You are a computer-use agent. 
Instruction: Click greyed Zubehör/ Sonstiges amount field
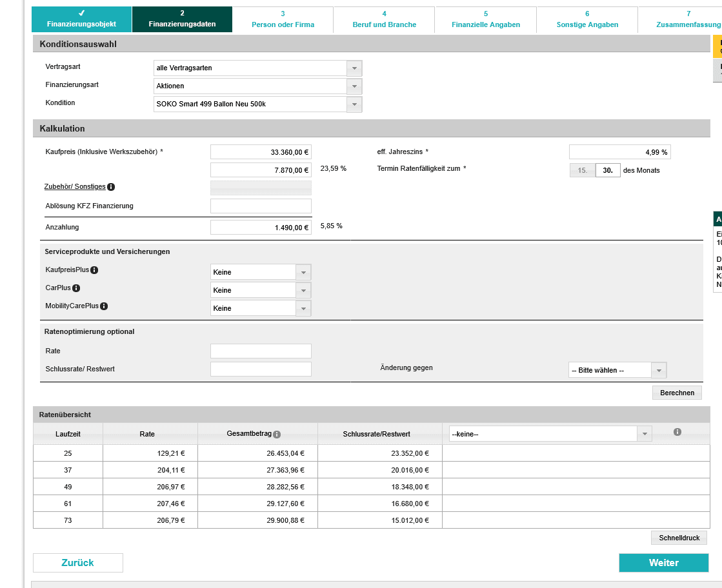(261, 188)
